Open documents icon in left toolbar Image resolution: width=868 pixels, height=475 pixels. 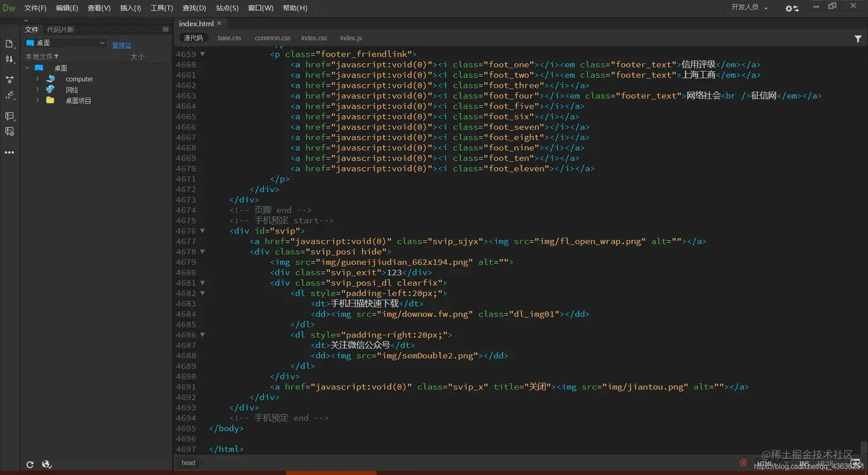coord(9,44)
